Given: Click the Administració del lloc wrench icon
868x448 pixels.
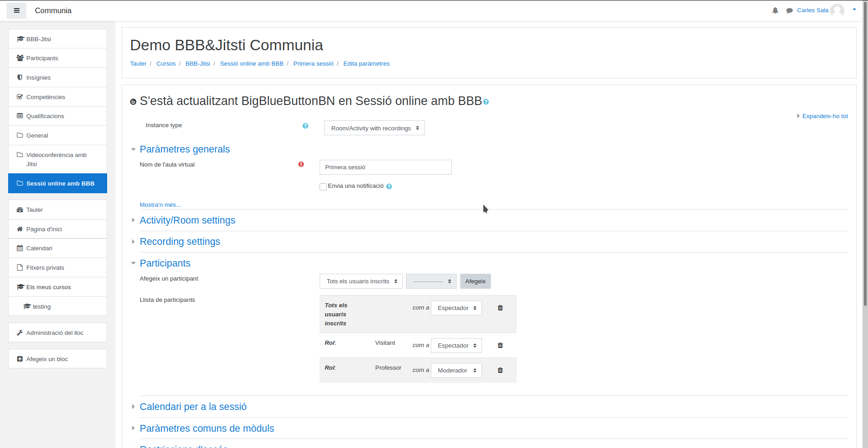Looking at the screenshot, I should (20, 333).
